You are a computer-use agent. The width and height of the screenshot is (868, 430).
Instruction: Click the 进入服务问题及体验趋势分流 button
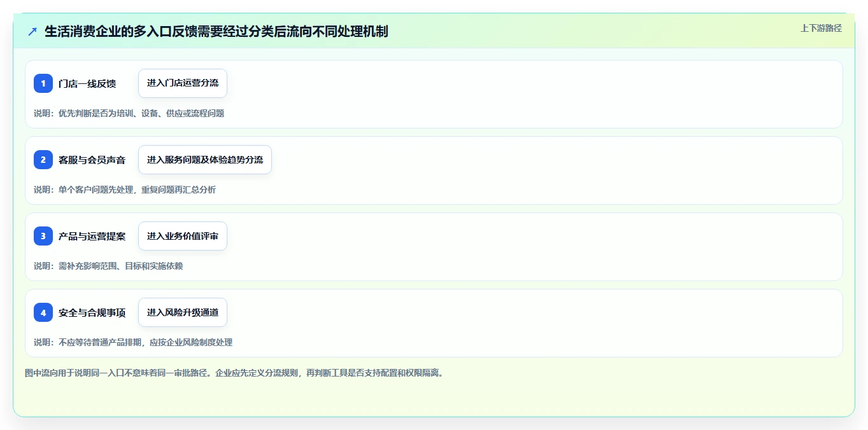pyautogui.click(x=205, y=160)
